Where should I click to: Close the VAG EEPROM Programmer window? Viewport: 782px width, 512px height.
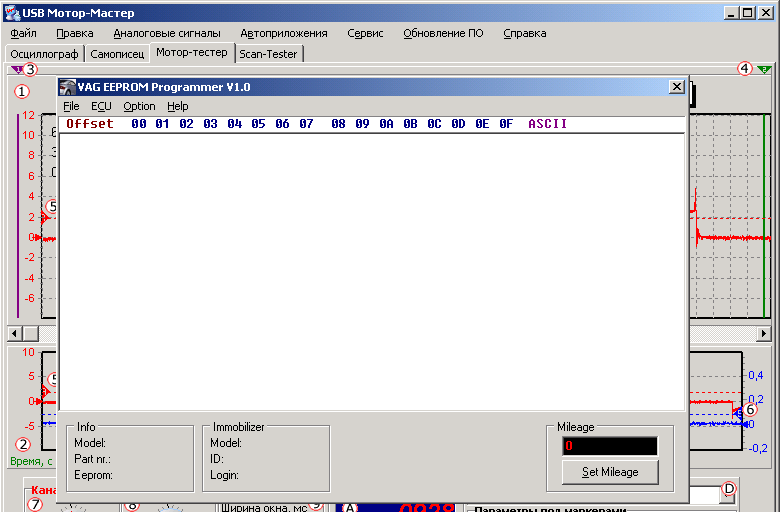pyautogui.click(x=676, y=87)
